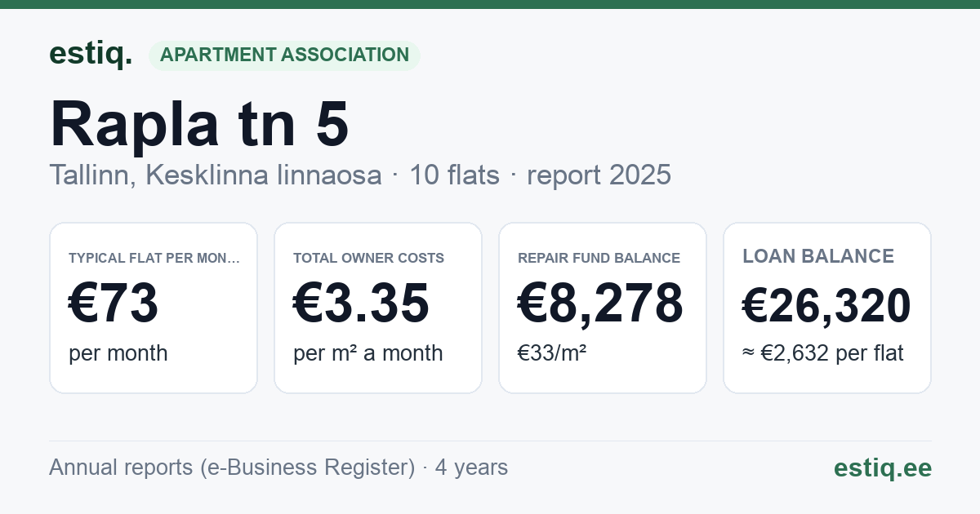Click the 'per month' caption
The height and width of the screenshot is (514, 980).
point(118,353)
